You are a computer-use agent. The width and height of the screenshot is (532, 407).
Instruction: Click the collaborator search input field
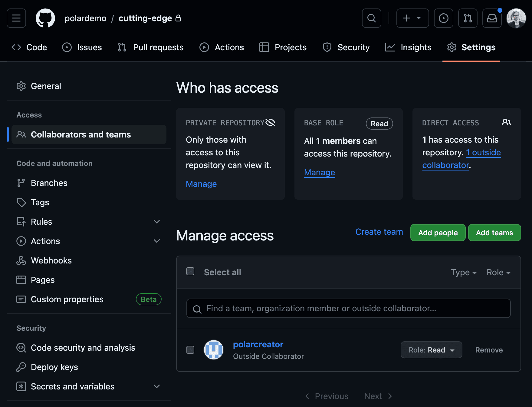click(348, 308)
